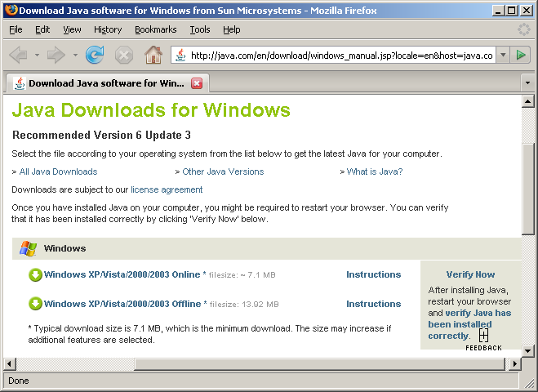The height and width of the screenshot is (392, 538).
Task: Click the green Go arrow button
Action: pyautogui.click(x=521, y=55)
